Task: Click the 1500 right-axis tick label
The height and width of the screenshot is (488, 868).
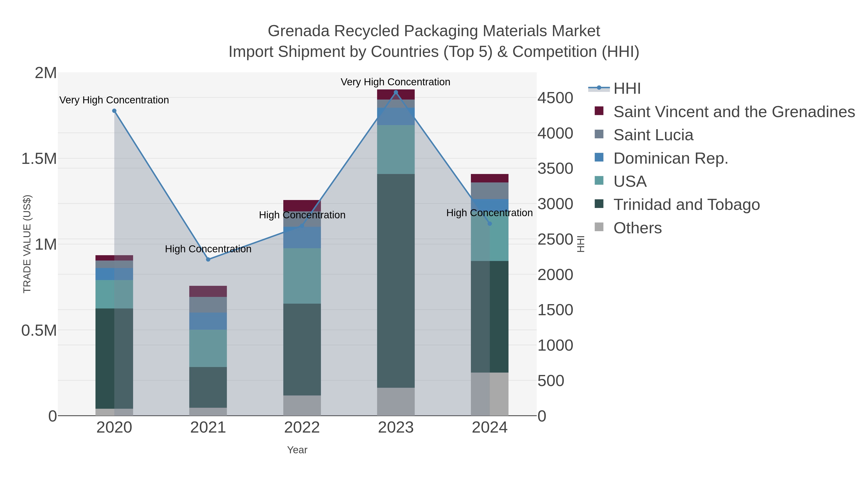Action: click(x=555, y=310)
